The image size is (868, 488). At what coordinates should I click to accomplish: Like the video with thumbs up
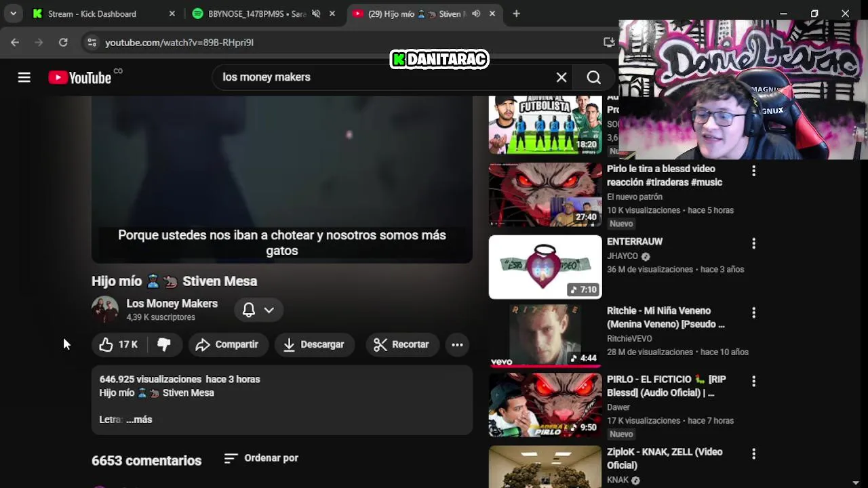point(119,344)
